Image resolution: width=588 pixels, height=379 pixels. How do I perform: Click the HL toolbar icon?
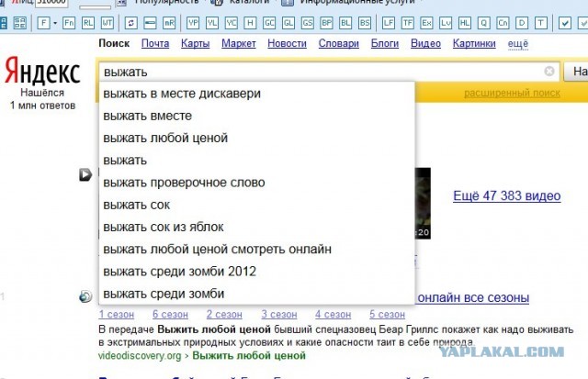click(x=465, y=23)
